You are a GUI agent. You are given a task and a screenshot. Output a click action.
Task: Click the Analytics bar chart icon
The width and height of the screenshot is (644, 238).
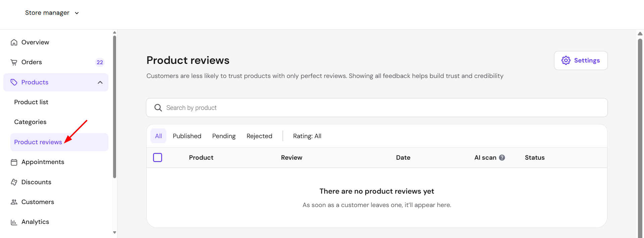click(14, 222)
